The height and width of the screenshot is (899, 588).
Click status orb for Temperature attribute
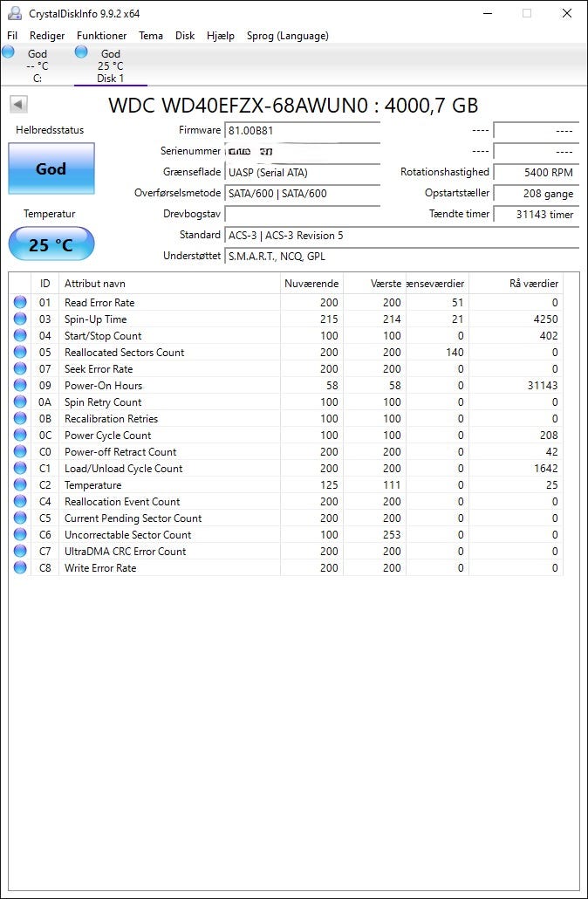pyautogui.click(x=20, y=484)
